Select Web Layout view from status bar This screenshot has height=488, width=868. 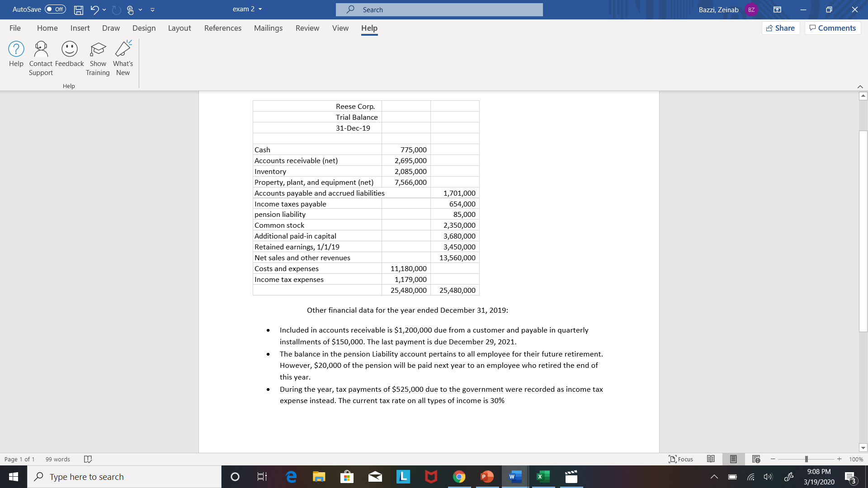coord(756,459)
